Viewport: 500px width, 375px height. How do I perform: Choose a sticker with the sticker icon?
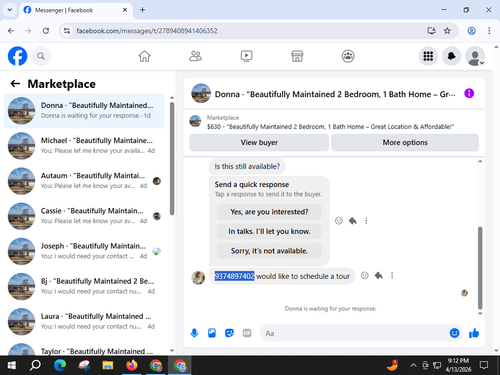[229, 333]
